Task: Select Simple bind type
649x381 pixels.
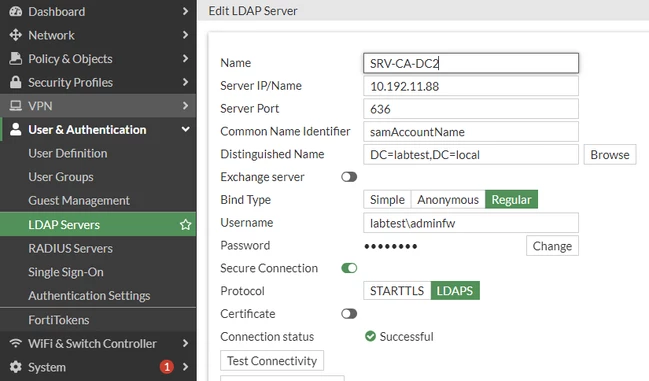Action: (387, 199)
